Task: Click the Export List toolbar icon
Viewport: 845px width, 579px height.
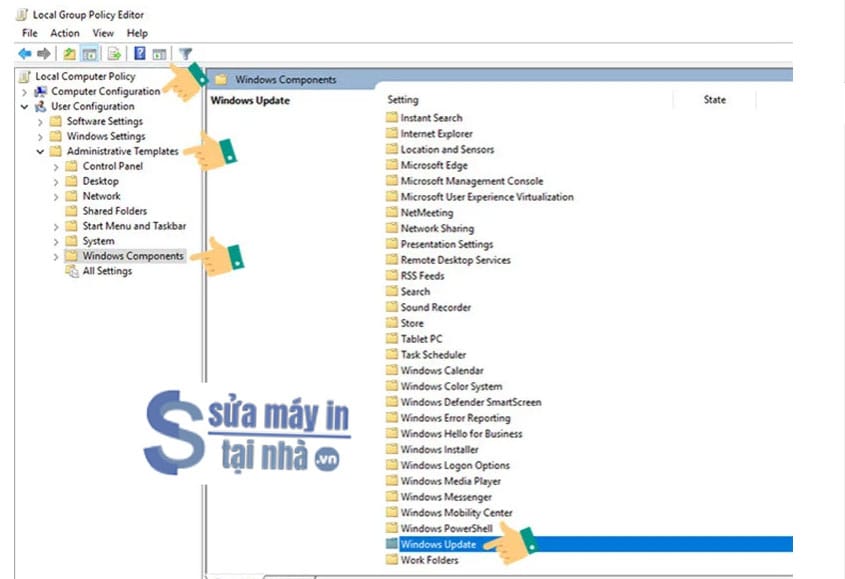Action: [x=114, y=53]
